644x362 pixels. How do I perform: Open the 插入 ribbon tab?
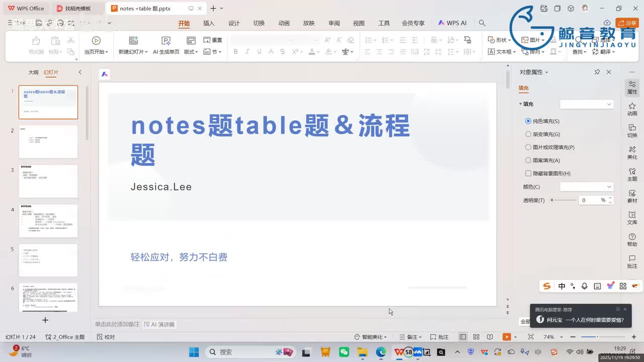[x=209, y=23]
